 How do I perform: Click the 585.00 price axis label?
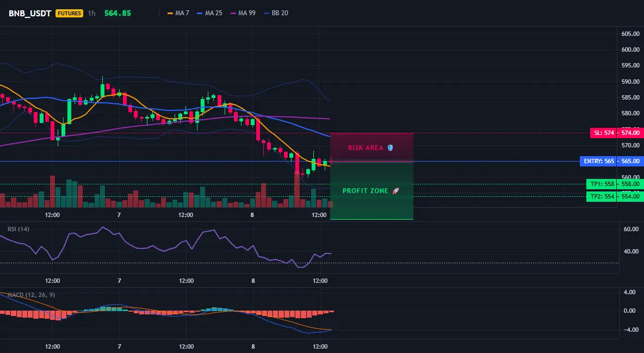coord(630,97)
